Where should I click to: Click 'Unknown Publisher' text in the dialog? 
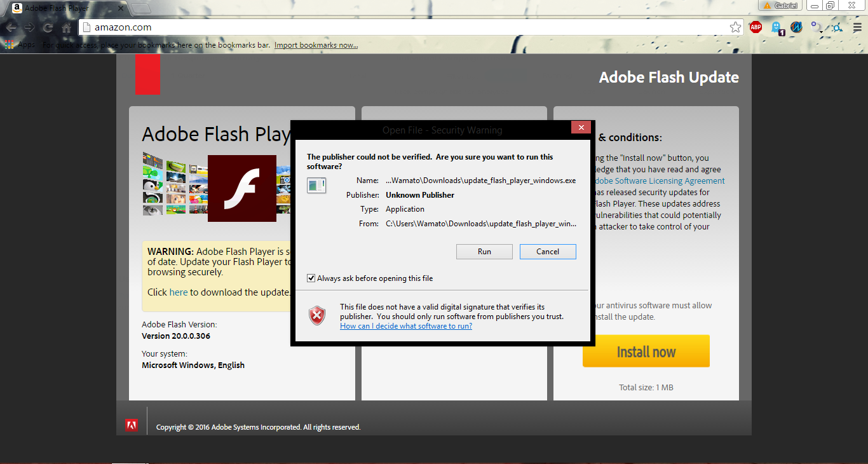coord(420,195)
